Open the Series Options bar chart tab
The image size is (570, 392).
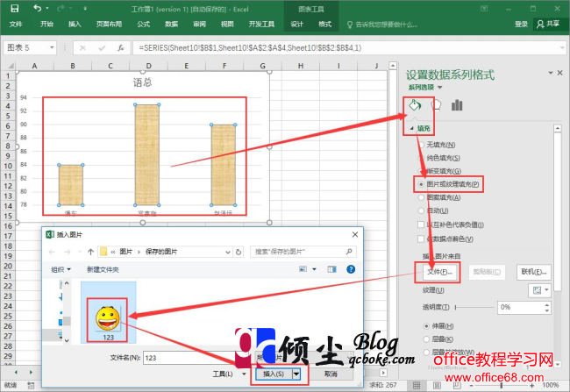click(457, 105)
